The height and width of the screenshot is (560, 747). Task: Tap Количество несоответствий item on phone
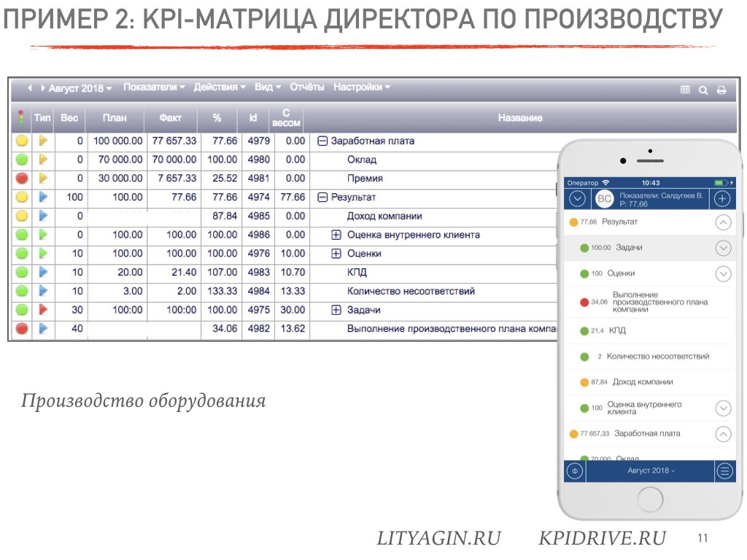pos(649,356)
